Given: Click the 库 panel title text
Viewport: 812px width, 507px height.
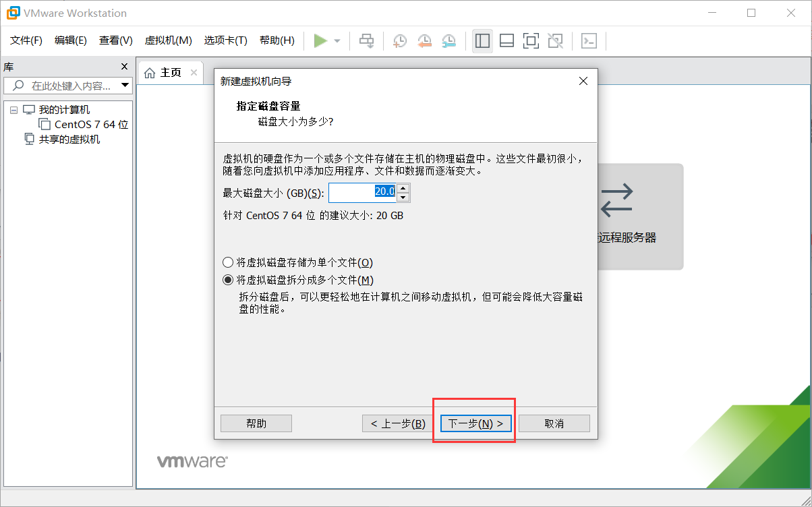Looking at the screenshot, I should [8, 67].
